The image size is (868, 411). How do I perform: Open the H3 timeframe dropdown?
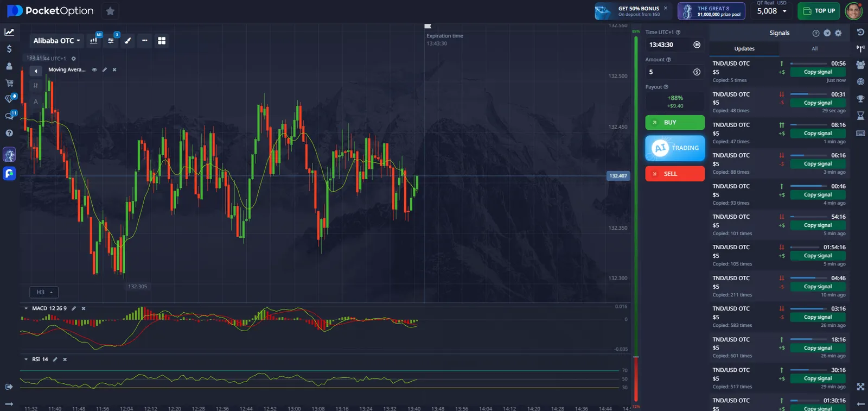click(x=44, y=292)
